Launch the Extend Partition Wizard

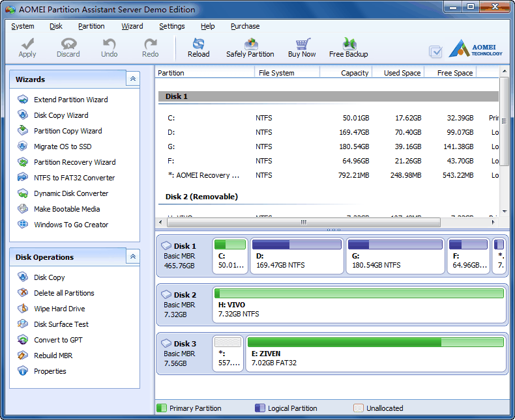(x=70, y=100)
